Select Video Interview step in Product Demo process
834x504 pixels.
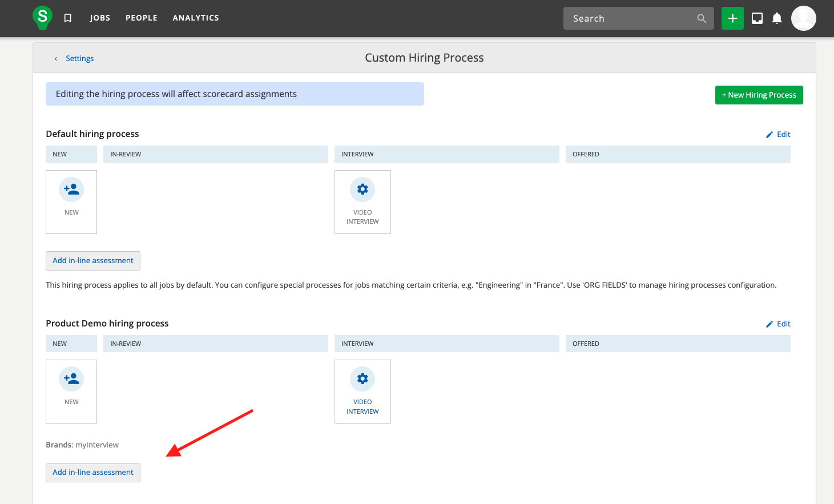(x=362, y=391)
